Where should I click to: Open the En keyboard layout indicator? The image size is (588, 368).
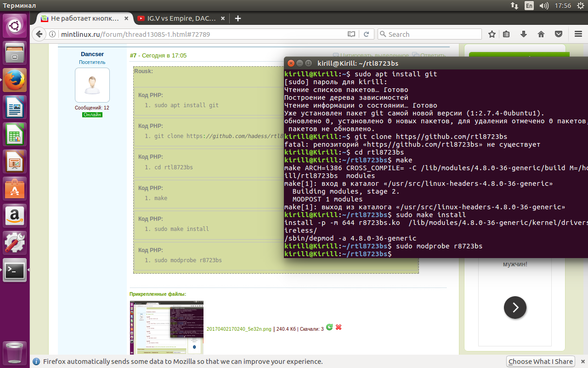pos(529,6)
